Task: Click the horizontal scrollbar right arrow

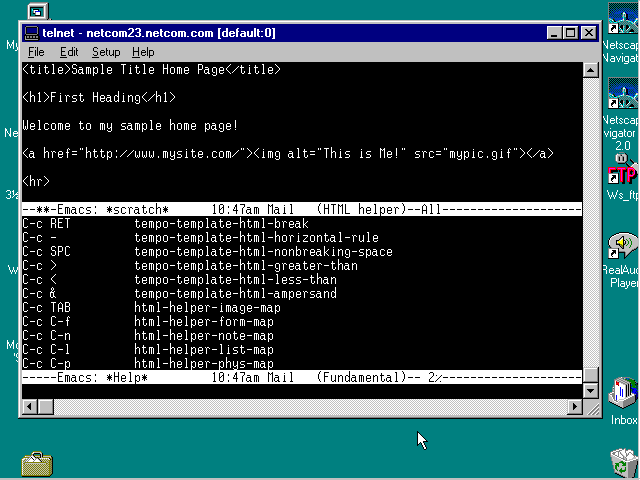Action: click(574, 407)
